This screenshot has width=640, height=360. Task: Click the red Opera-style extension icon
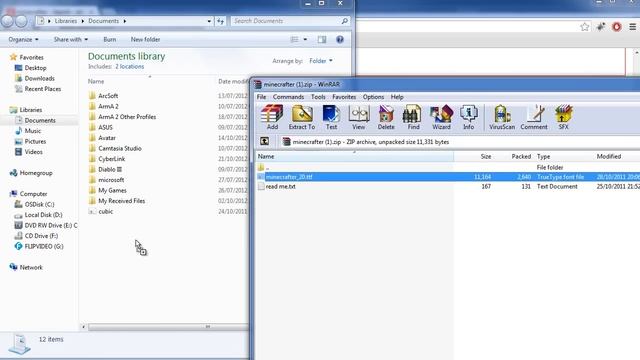pos(616,27)
